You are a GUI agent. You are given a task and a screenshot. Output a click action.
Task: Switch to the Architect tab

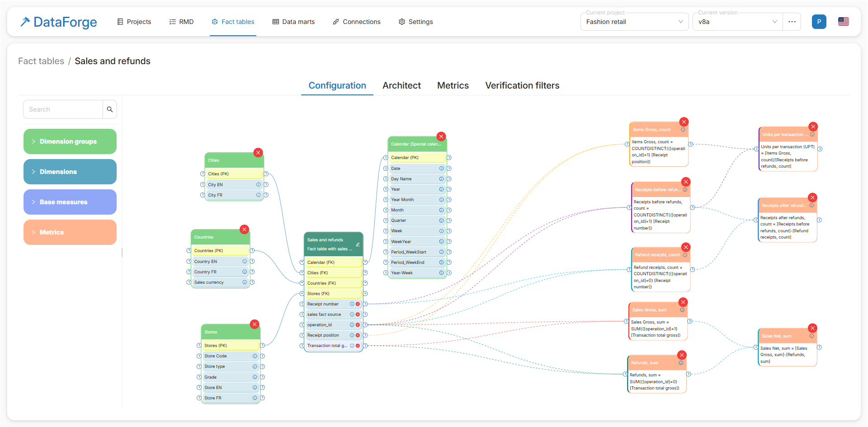(401, 85)
